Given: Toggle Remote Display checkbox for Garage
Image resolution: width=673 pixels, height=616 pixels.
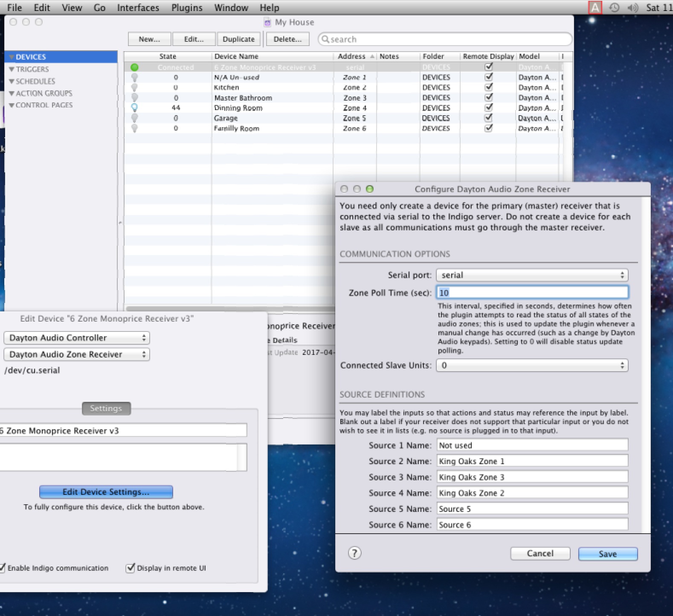Looking at the screenshot, I should pyautogui.click(x=489, y=118).
